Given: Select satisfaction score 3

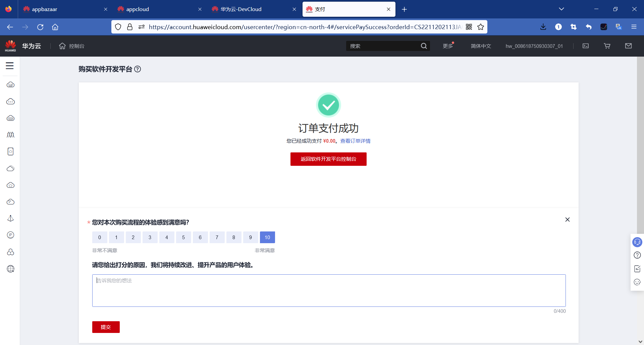Looking at the screenshot, I should coord(150,237).
